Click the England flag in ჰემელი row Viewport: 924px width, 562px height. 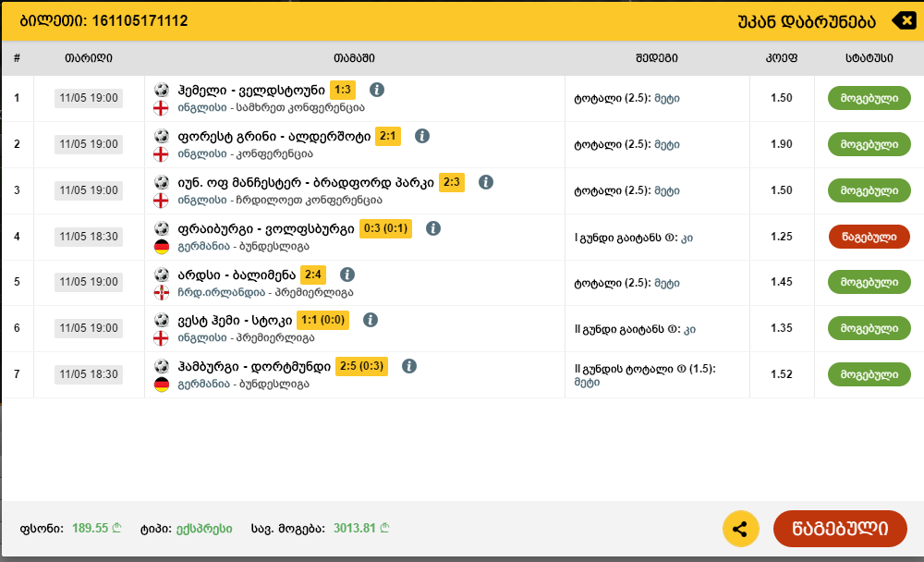point(161,108)
